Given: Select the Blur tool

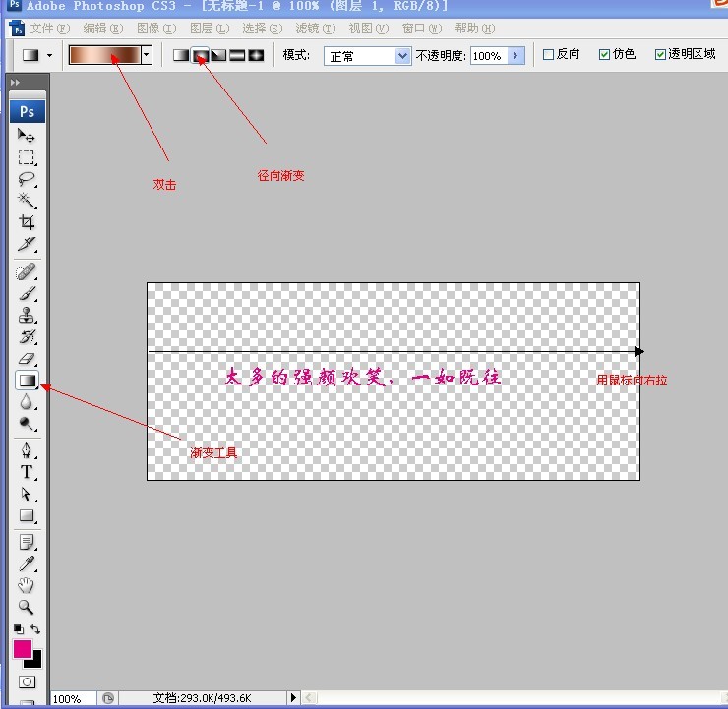Looking at the screenshot, I should point(26,402).
